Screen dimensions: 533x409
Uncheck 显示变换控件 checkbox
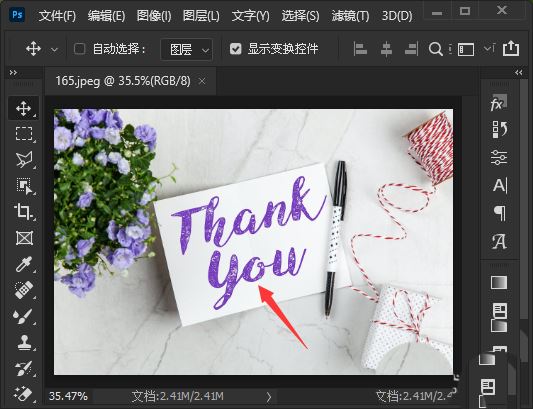click(235, 49)
